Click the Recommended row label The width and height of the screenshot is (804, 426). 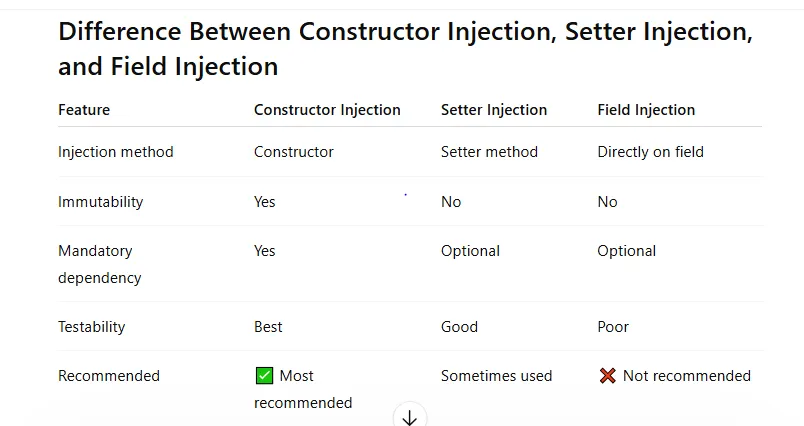[x=109, y=376]
